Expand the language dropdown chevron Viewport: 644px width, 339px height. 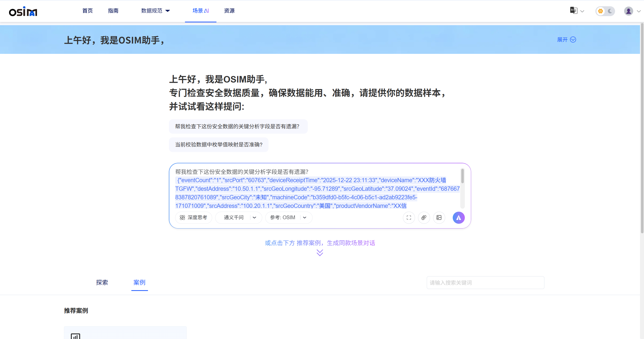click(x=582, y=11)
